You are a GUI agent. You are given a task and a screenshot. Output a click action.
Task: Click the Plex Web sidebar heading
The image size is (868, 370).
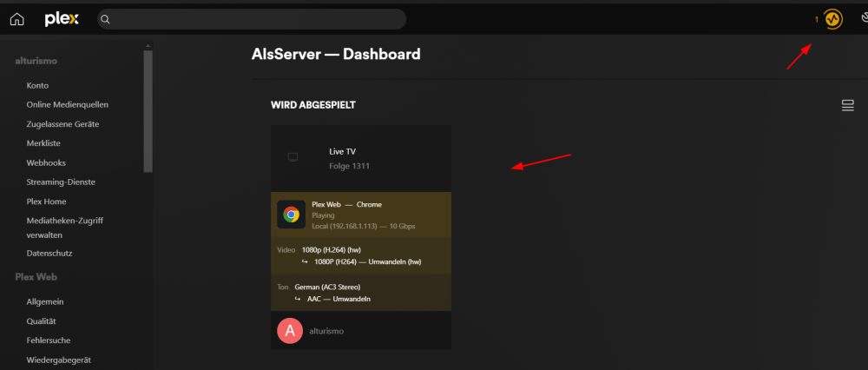[x=36, y=276]
